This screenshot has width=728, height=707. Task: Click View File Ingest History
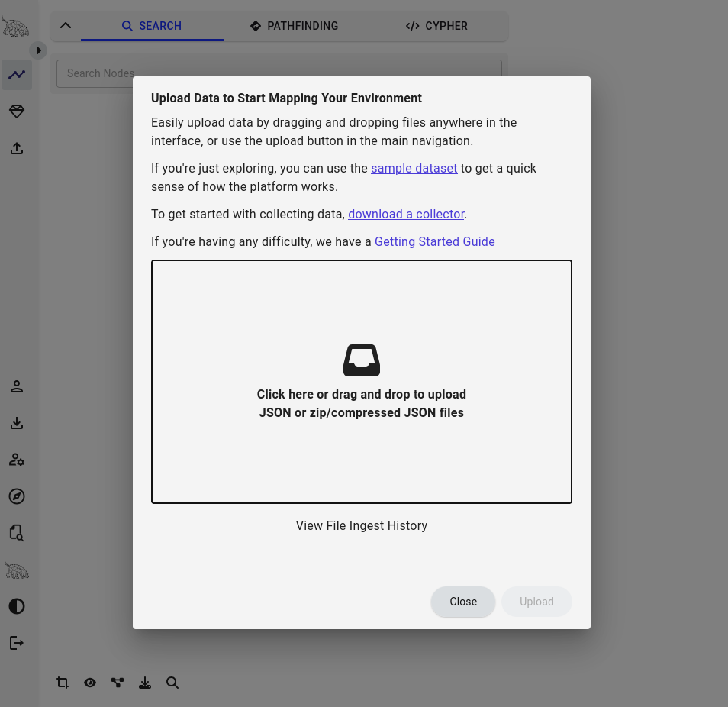click(x=362, y=525)
